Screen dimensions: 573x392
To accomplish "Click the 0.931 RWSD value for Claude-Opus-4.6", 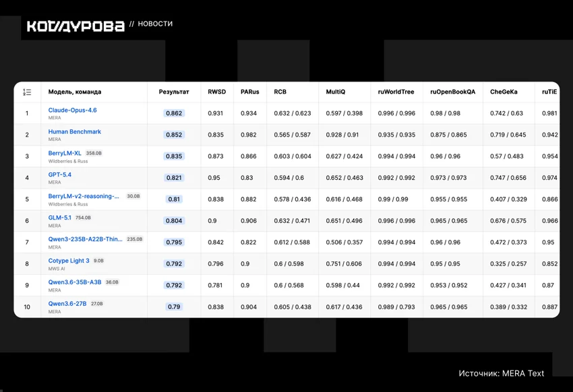I will [x=215, y=114].
